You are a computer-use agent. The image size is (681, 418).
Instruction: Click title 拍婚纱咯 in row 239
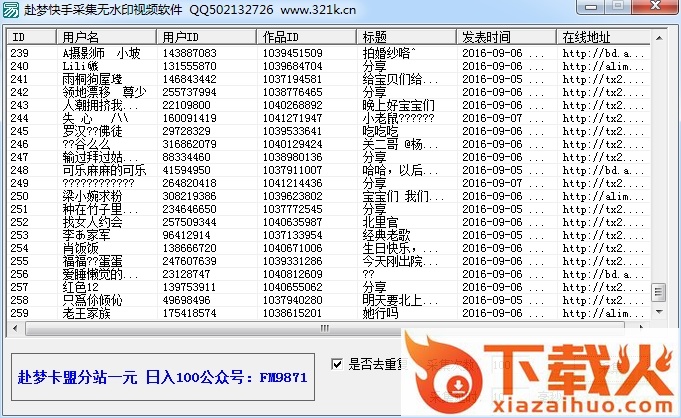coord(389,53)
